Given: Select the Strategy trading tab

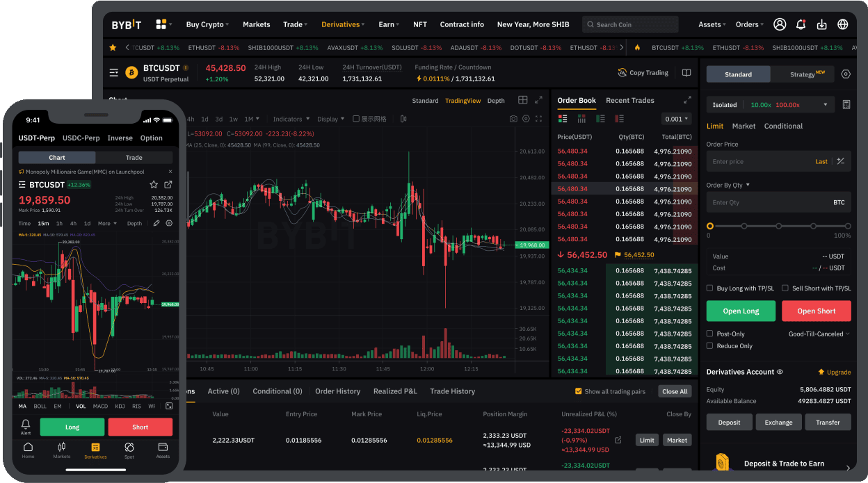Looking at the screenshot, I should coord(801,74).
